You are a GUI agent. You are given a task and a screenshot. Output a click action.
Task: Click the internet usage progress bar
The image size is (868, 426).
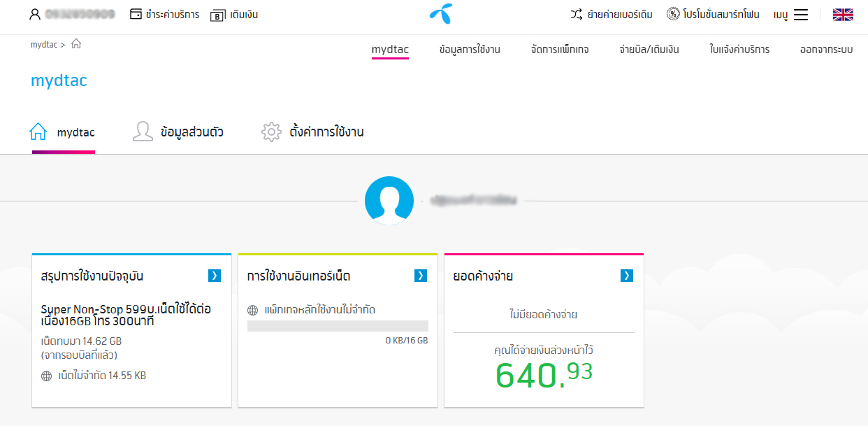338,326
